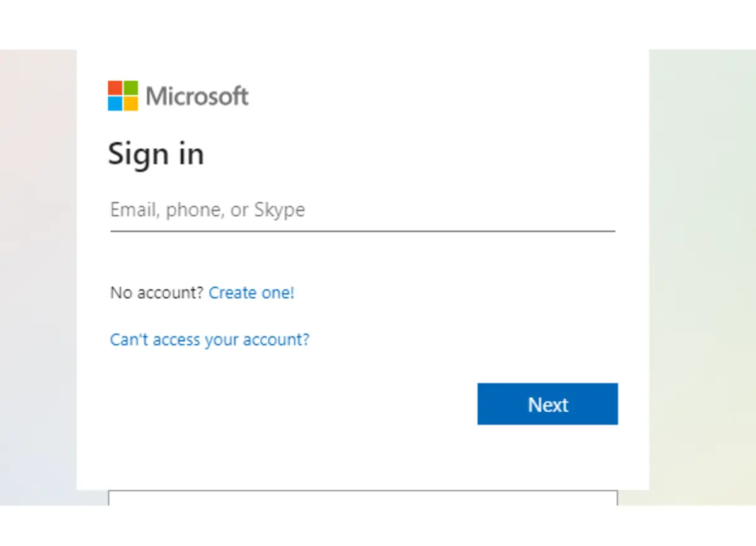Screen dimensions: 756x546
Task: Click the Microsoft wordmark text
Action: click(197, 96)
